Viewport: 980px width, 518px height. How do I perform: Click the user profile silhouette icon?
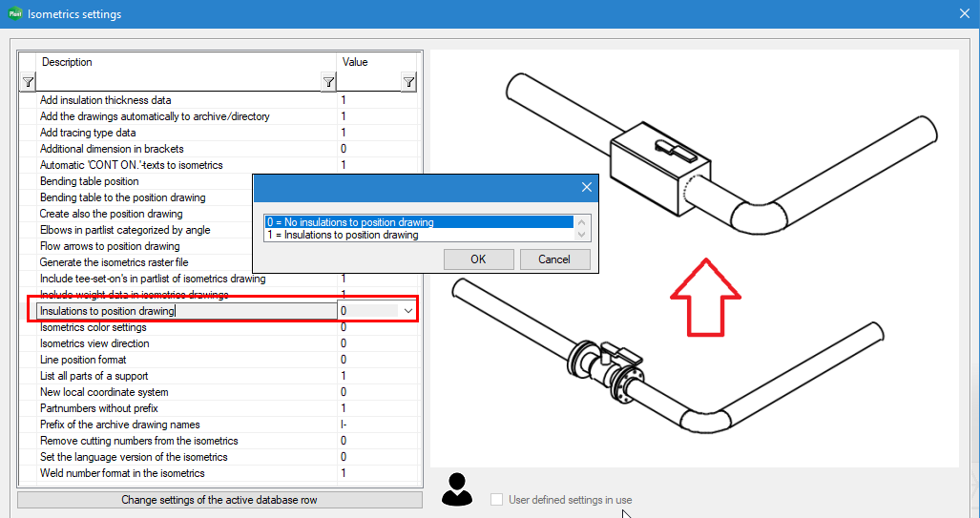point(457,489)
